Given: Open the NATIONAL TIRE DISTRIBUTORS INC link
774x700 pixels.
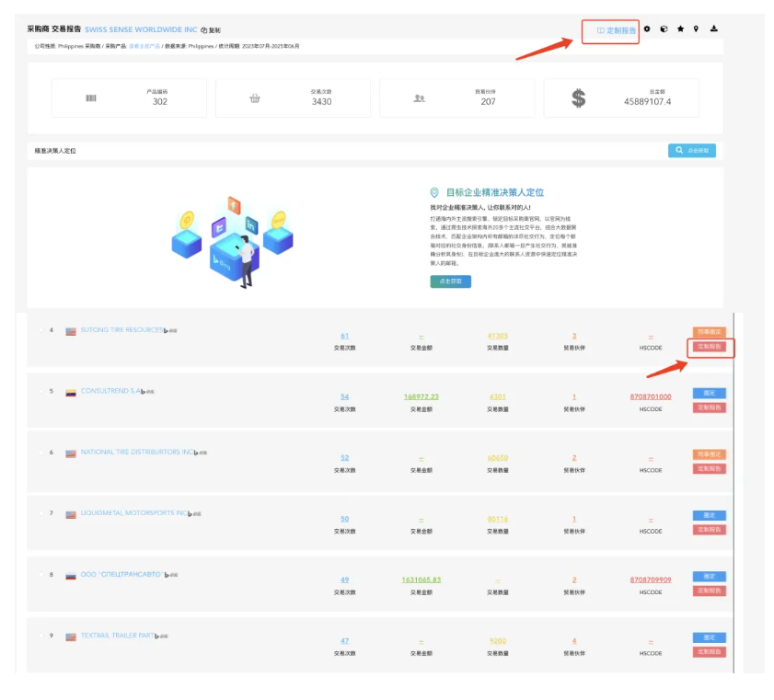Looking at the screenshot, I should tap(137, 453).
